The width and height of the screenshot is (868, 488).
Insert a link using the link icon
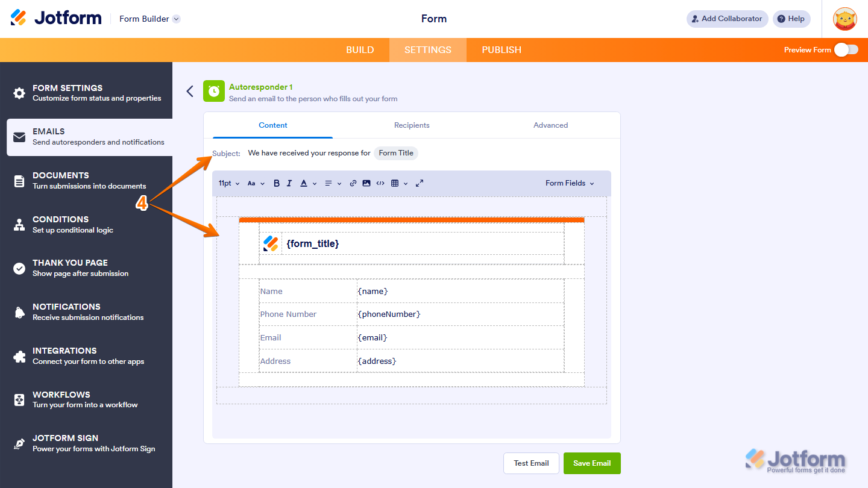pos(353,183)
